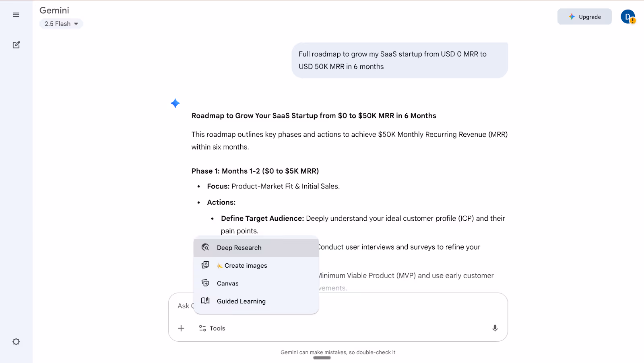Open the Tools picker
Image resolution: width=644 pixels, height=363 pixels.
pos(212,328)
